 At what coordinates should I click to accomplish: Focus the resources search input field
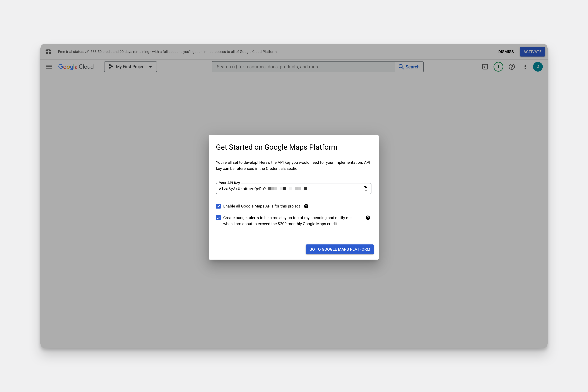pos(303,67)
